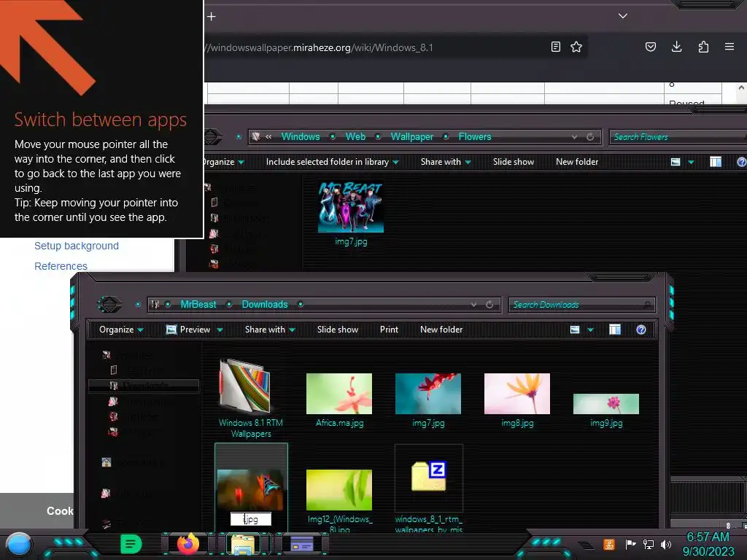Image resolution: width=747 pixels, height=560 pixels.
Task: Click Search Downloads field
Action: tap(582, 305)
